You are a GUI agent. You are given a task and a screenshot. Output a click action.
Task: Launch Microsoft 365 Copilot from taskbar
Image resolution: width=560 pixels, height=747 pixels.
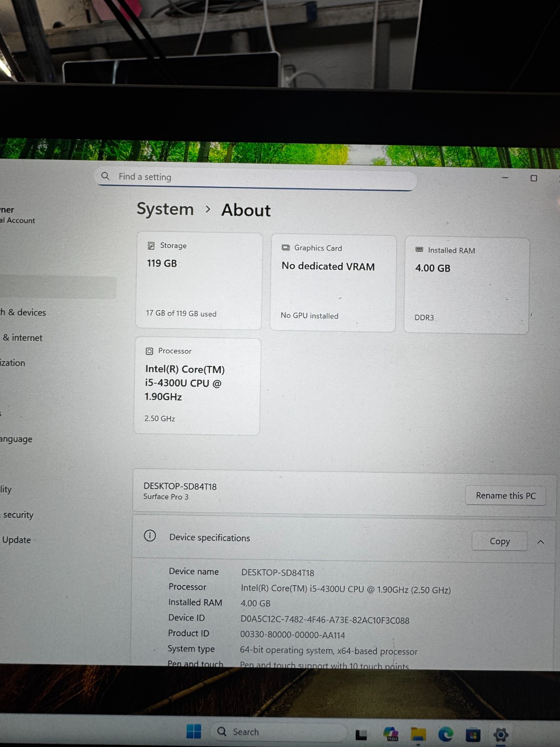tap(391, 734)
